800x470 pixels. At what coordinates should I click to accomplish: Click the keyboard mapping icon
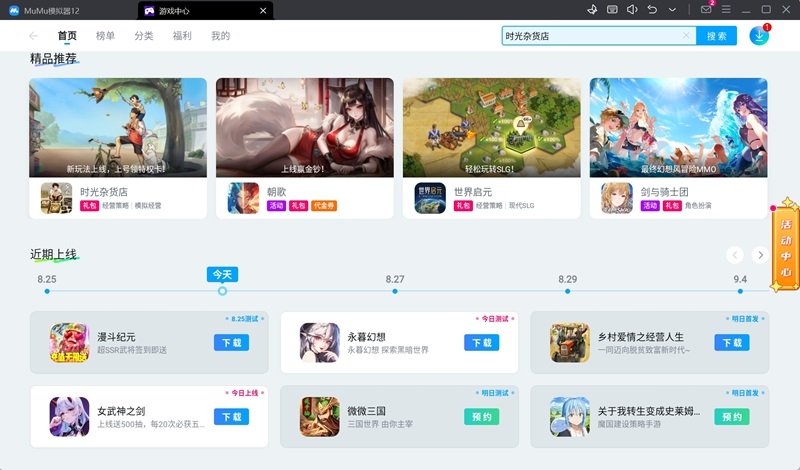[x=612, y=9]
